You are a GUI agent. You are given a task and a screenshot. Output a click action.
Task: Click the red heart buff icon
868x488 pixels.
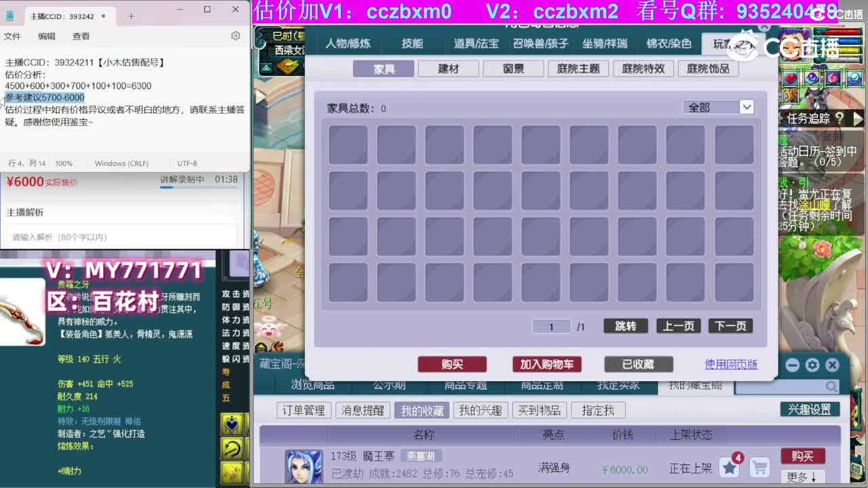point(791,79)
